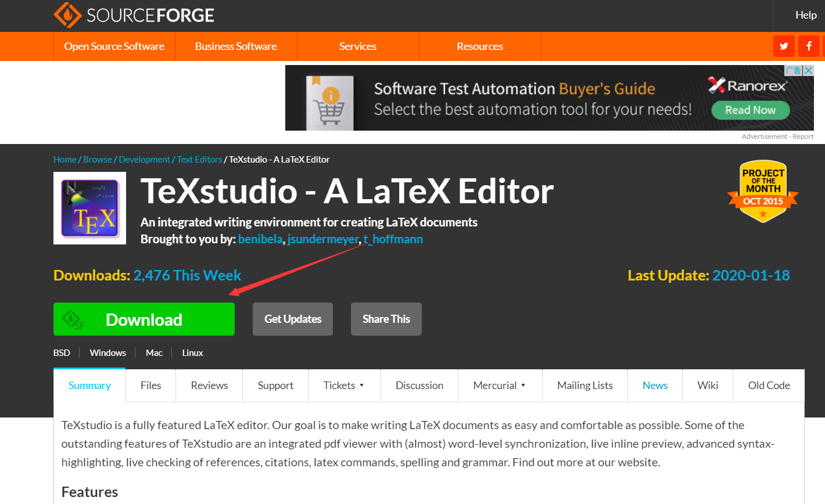
Task: Open the Mercurial dropdown menu
Action: click(500, 385)
